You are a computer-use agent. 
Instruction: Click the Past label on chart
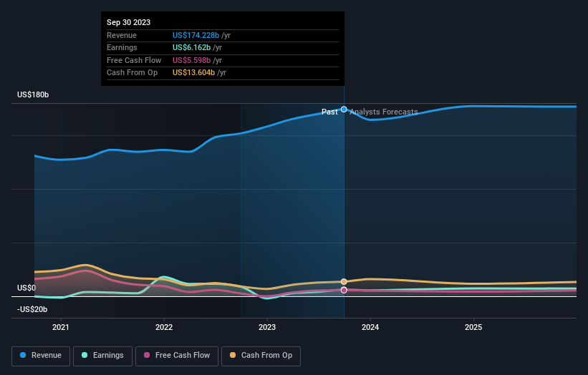[x=329, y=112]
